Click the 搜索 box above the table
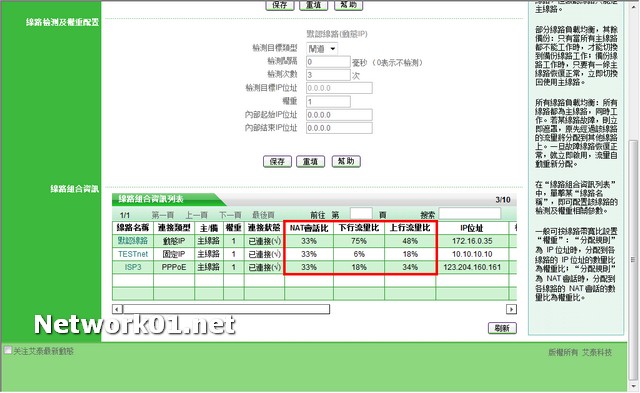The image size is (640, 393). pyautogui.click(x=470, y=213)
